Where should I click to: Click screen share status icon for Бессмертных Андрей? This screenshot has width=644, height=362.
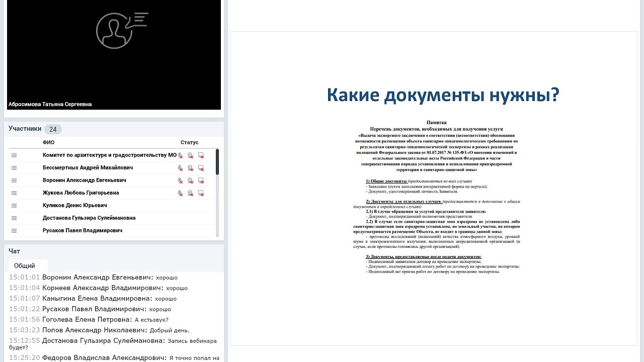[201, 168]
